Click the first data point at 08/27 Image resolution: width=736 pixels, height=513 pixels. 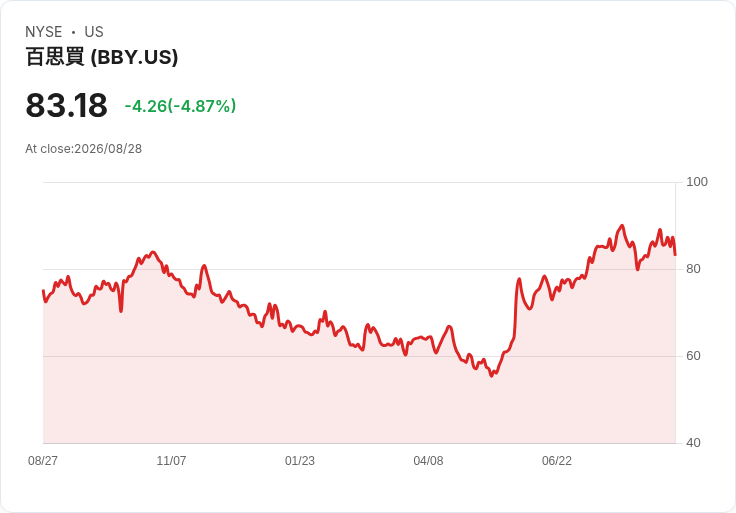(43, 291)
